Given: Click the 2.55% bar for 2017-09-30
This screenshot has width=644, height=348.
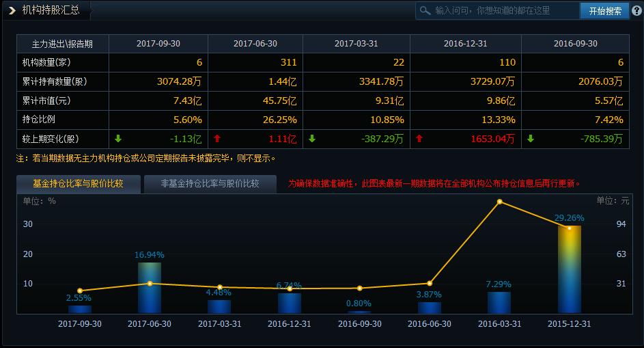Looking at the screenshot, I should click(80, 309).
